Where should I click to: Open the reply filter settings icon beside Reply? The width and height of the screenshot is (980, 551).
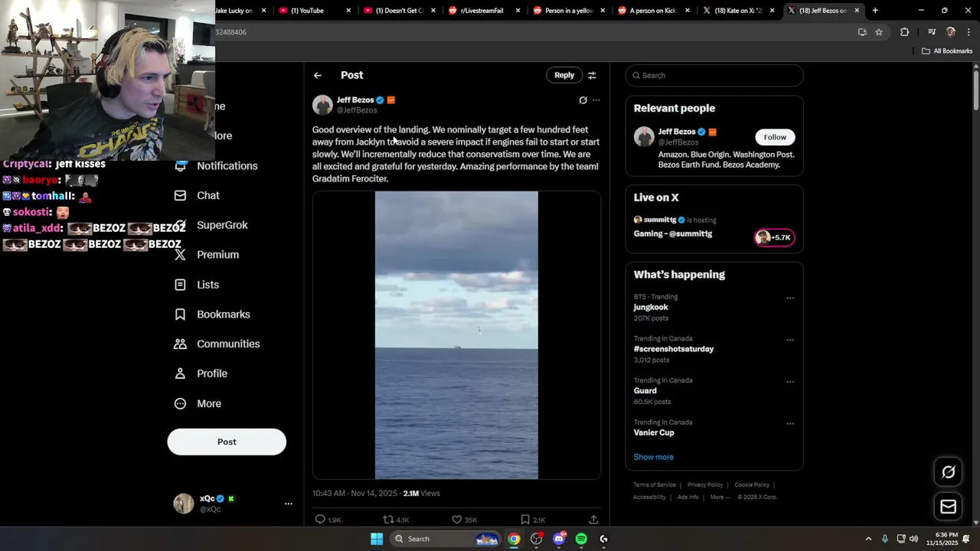592,75
